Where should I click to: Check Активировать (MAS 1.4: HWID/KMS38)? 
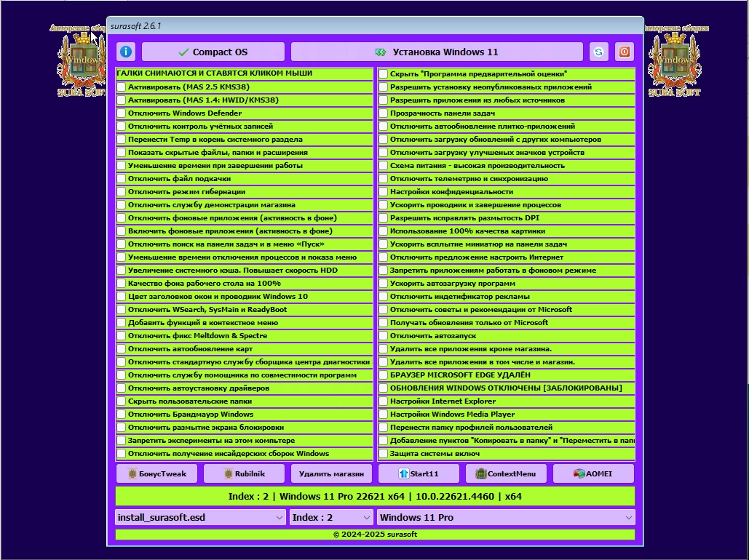coord(122,100)
